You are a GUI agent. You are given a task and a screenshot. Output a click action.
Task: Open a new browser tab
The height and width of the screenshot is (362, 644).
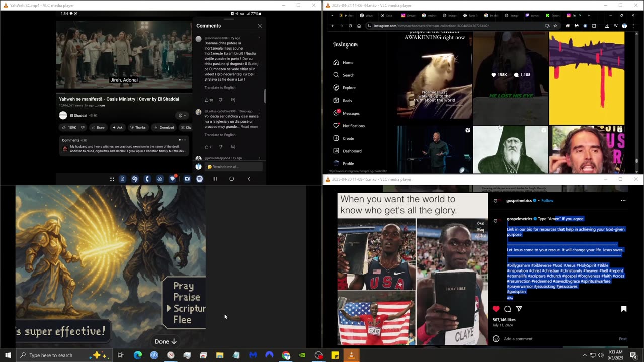point(589,15)
